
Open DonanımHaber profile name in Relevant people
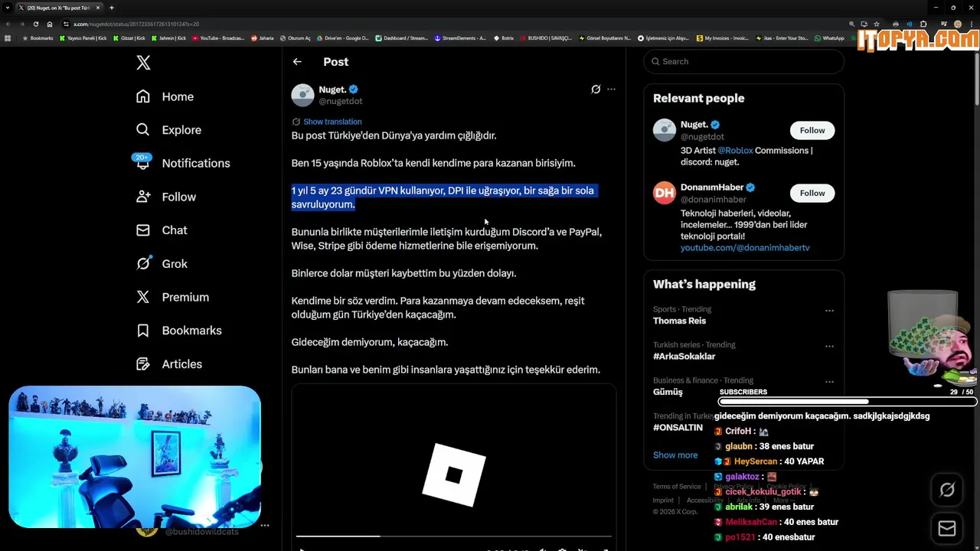pyautogui.click(x=712, y=187)
